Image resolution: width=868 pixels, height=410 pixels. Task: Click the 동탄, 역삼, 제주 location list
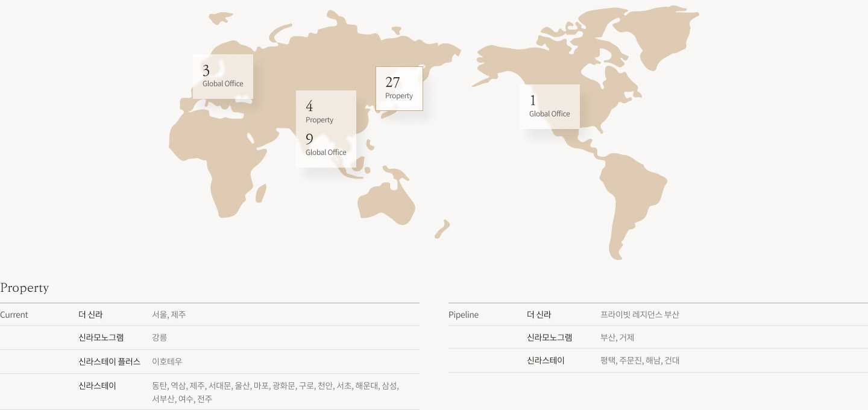pyautogui.click(x=275, y=393)
